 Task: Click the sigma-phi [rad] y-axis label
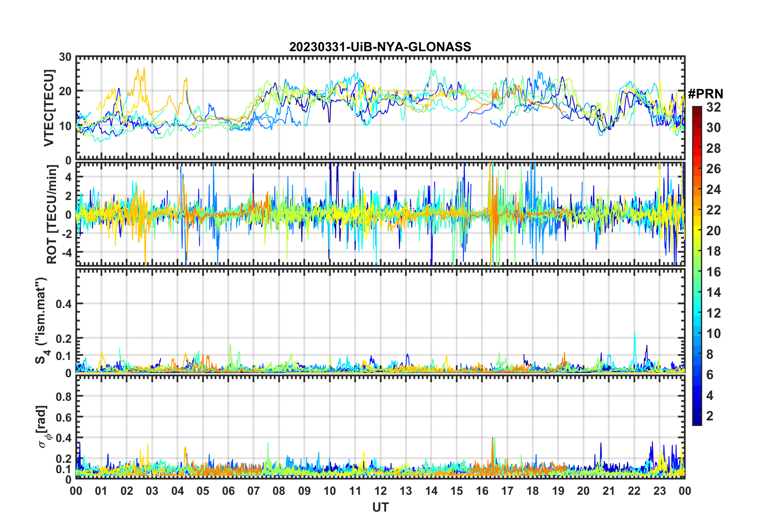pyautogui.click(x=43, y=426)
